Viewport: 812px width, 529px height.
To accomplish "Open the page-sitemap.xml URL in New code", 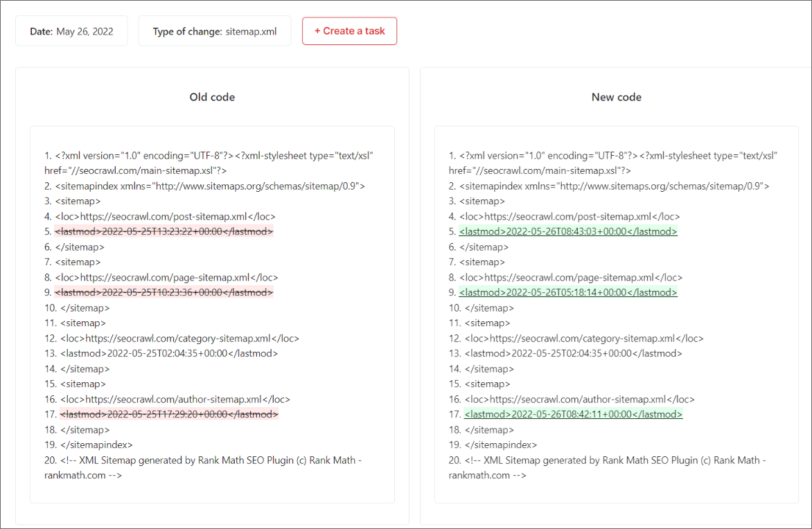I will click(576, 277).
